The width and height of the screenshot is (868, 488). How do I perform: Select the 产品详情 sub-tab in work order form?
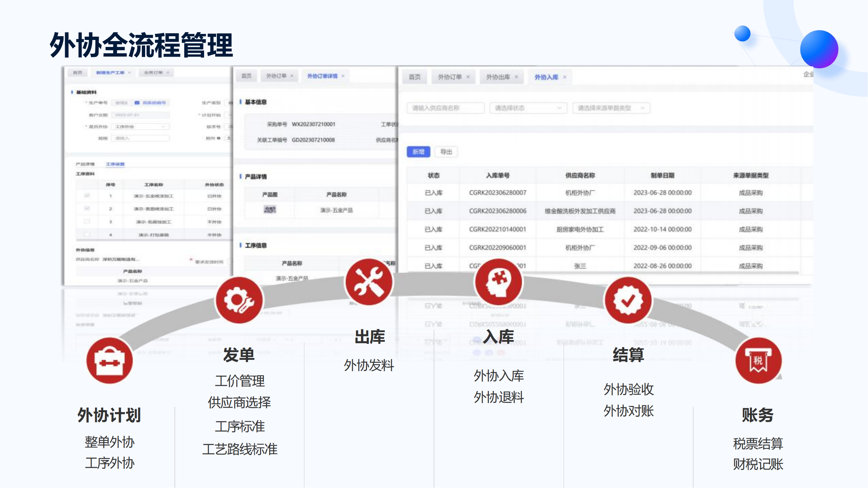(85, 164)
